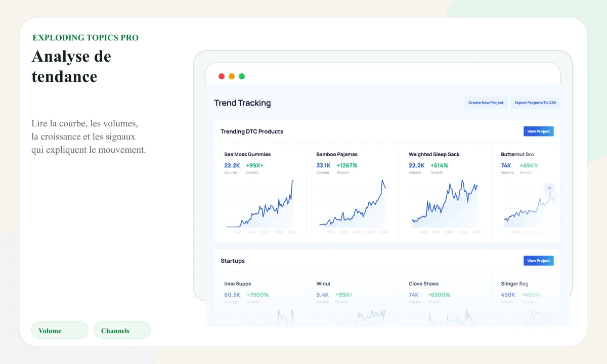This screenshot has height=364, width=607.
Task: Click the red window dot
Action: click(222, 76)
